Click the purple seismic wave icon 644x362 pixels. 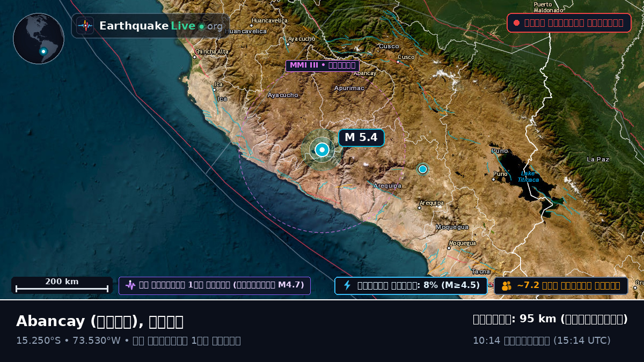point(130,285)
